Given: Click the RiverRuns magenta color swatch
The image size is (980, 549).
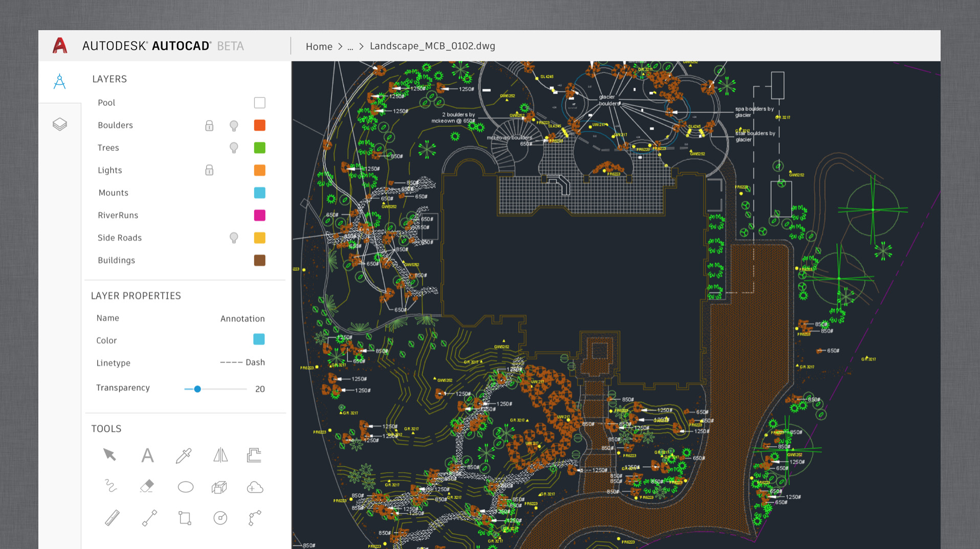Looking at the screenshot, I should click(x=259, y=215).
